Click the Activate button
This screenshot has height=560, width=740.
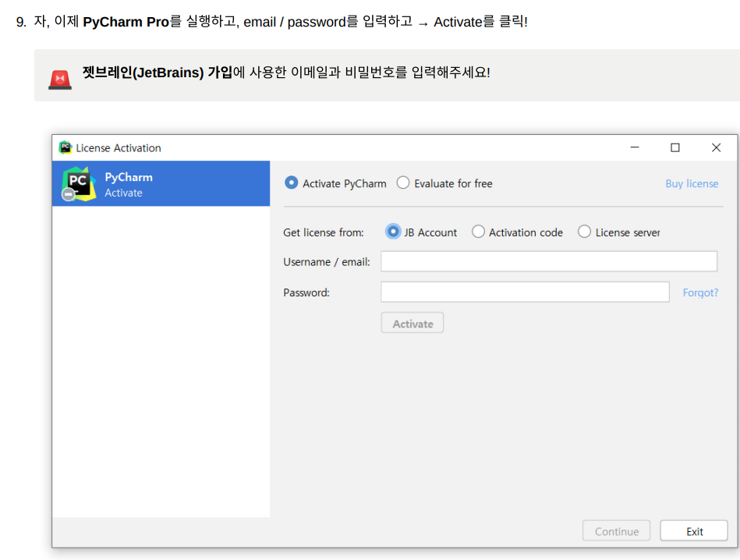click(412, 323)
